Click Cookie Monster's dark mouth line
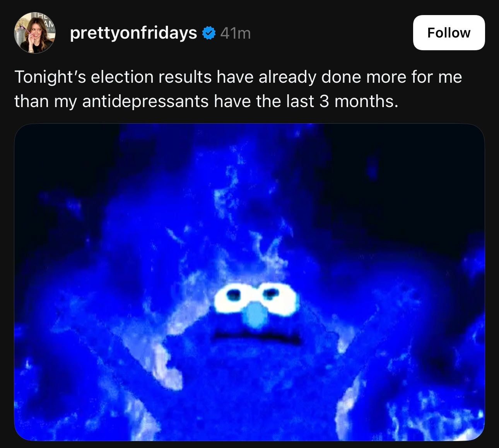The image size is (499, 448). coord(258,337)
